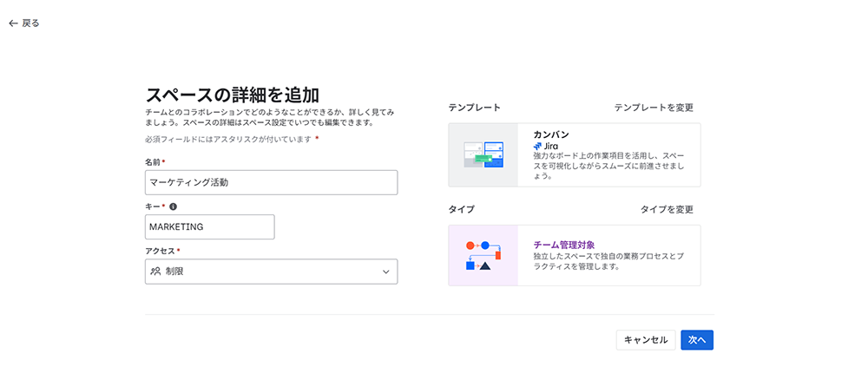Click タイプを変更 to change type
The image size is (868, 380).
click(x=666, y=209)
